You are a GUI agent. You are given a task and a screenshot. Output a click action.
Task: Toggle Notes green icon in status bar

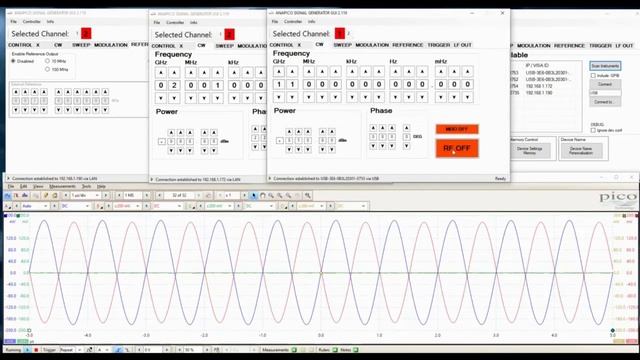[x=356, y=350]
